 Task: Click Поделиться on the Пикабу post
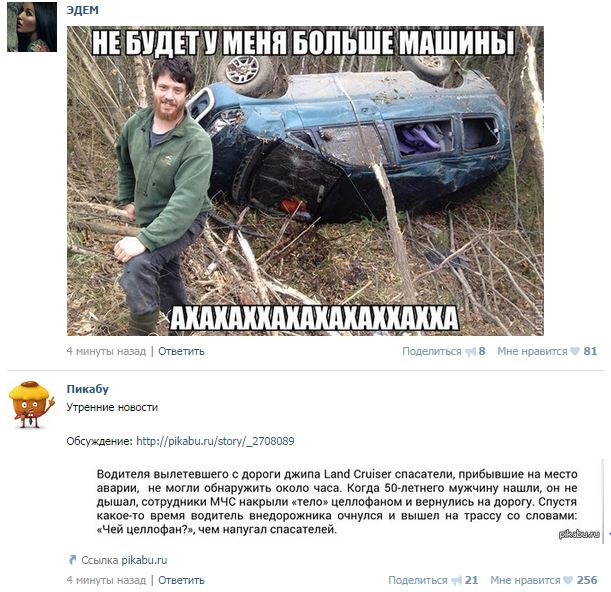[418, 580]
